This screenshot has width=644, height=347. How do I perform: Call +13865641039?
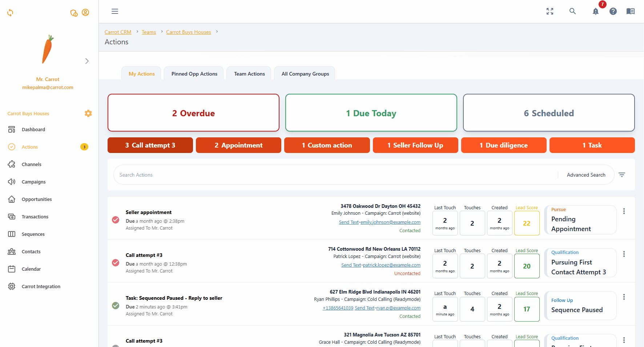click(x=338, y=308)
